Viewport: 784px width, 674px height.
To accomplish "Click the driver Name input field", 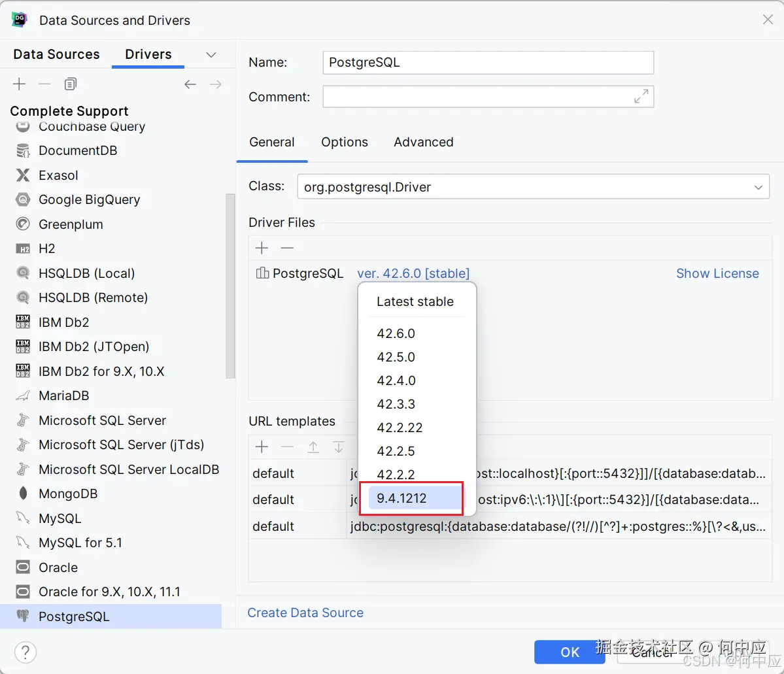I will click(488, 63).
